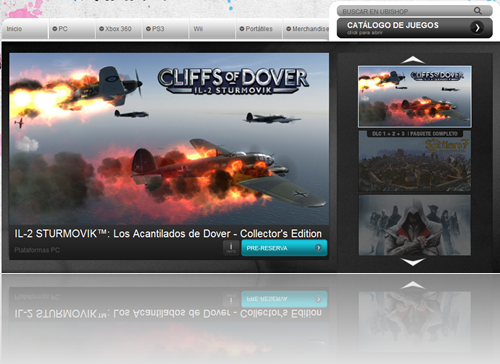The width and height of the screenshot is (500, 364).
Task: Click the down arrow below thumbnails
Action: (x=413, y=262)
